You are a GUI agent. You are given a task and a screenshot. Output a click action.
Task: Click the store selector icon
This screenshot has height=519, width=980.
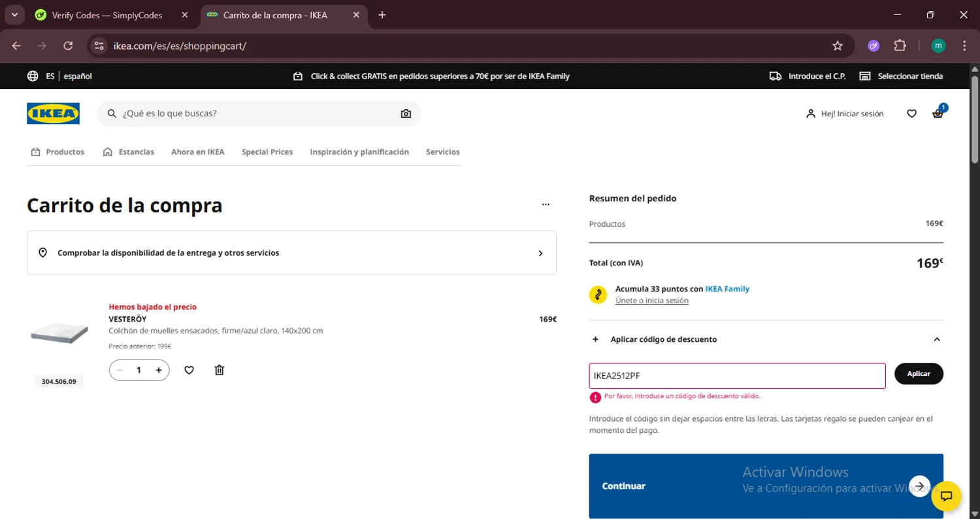865,76
